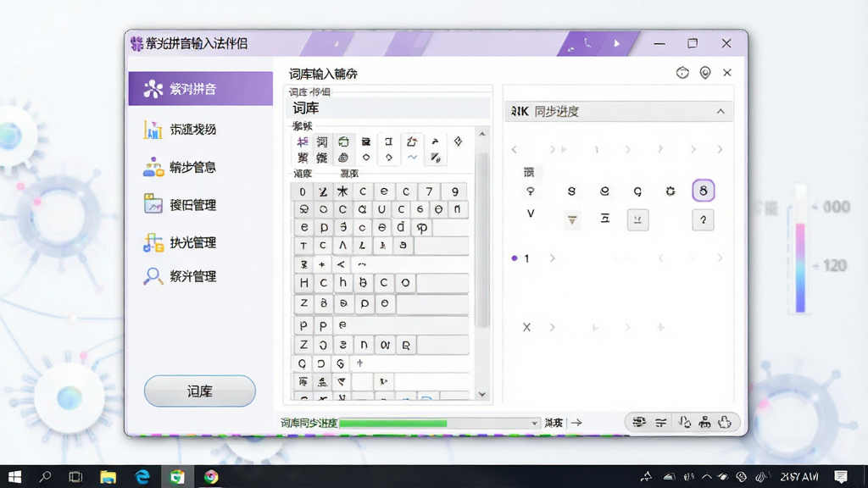The height and width of the screenshot is (488, 868).
Task: Select the H key in the character grid
Action: click(x=304, y=283)
